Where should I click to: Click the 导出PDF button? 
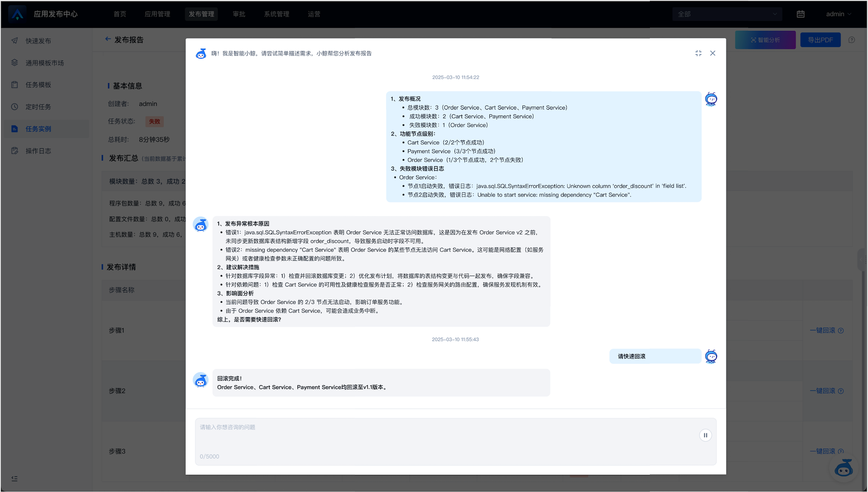(x=820, y=40)
